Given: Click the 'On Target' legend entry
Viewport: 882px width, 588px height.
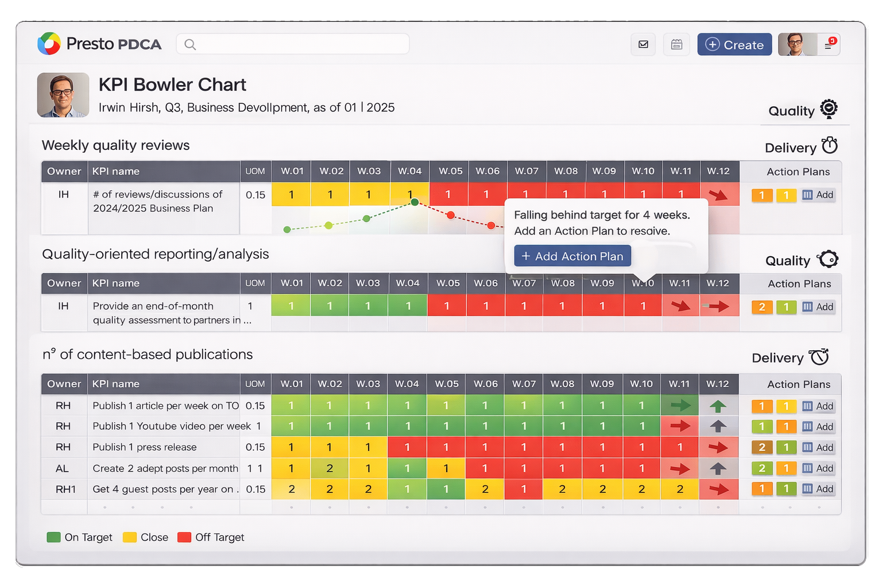Looking at the screenshot, I should (79, 537).
